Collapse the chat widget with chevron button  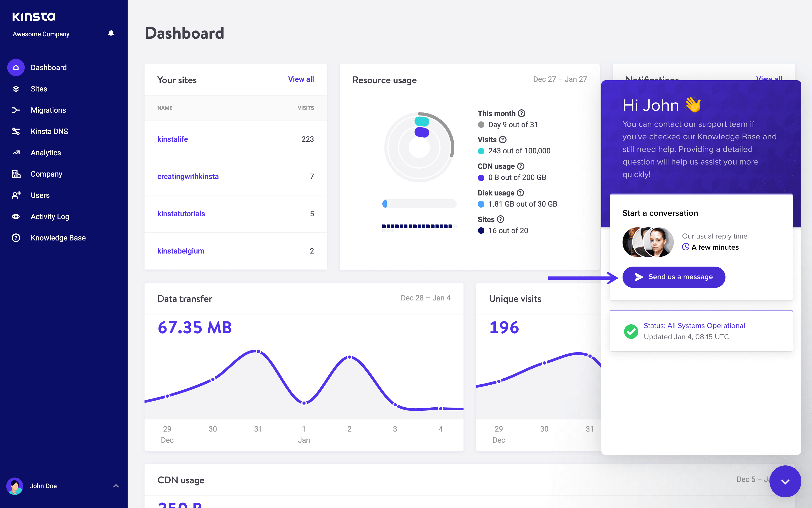[x=785, y=481]
